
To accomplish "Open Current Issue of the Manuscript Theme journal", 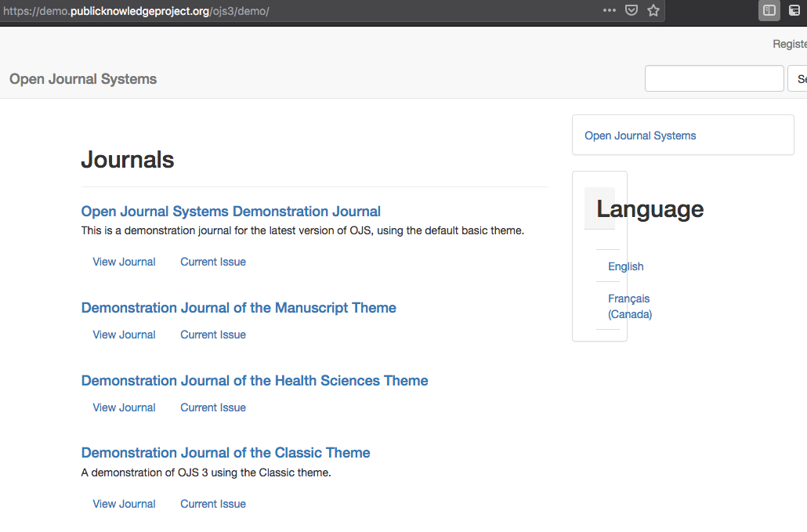I will (212, 334).
